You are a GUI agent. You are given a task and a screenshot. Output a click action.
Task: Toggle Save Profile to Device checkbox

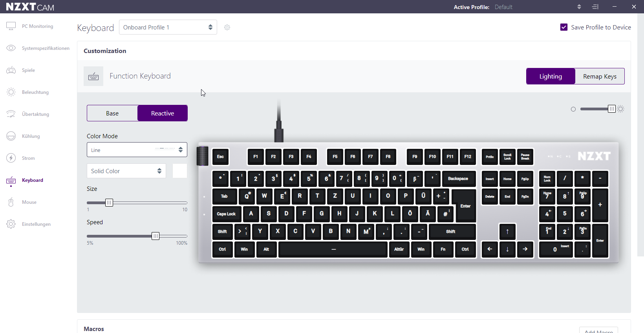[x=564, y=27]
